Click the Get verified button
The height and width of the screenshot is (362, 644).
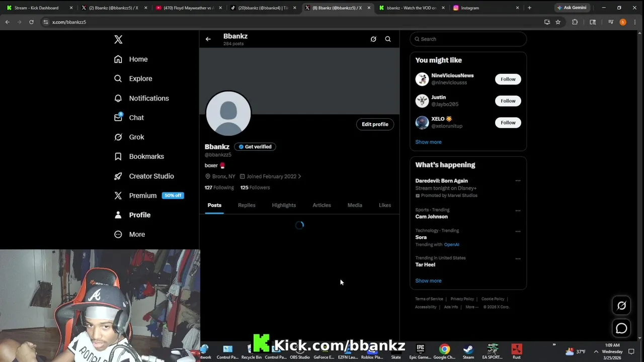point(255,147)
